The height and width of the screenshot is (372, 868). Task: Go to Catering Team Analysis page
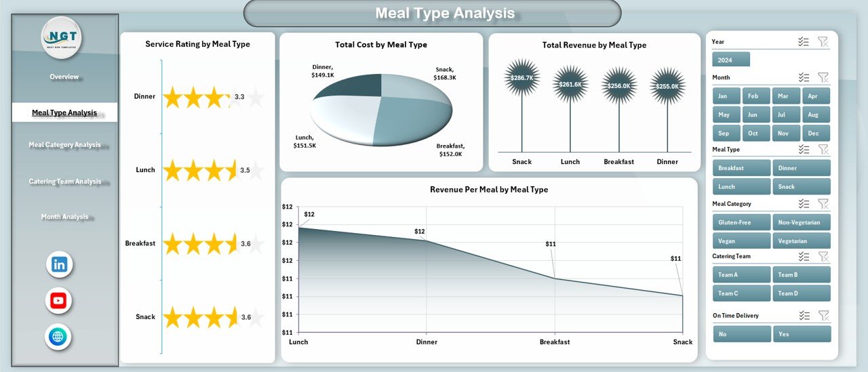64,182
